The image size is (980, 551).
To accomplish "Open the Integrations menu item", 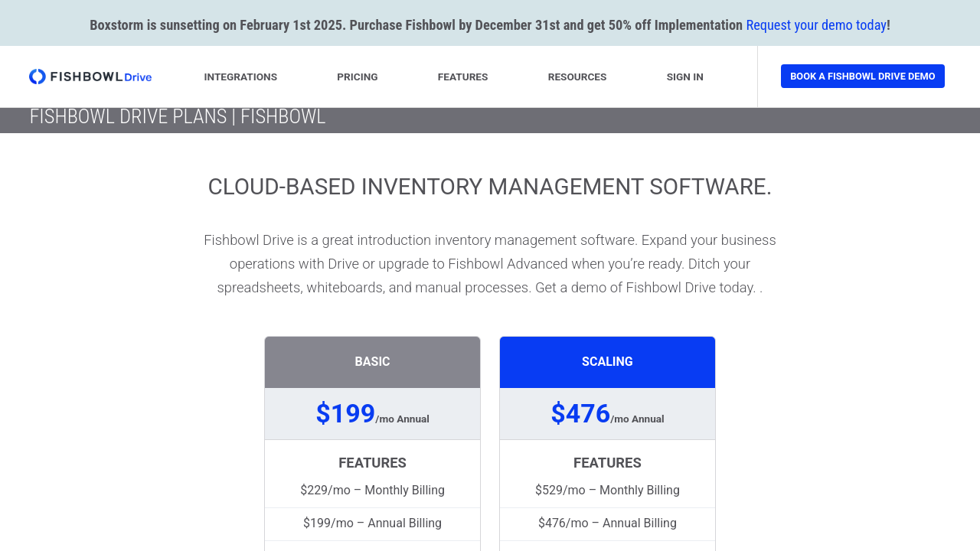I will (240, 77).
